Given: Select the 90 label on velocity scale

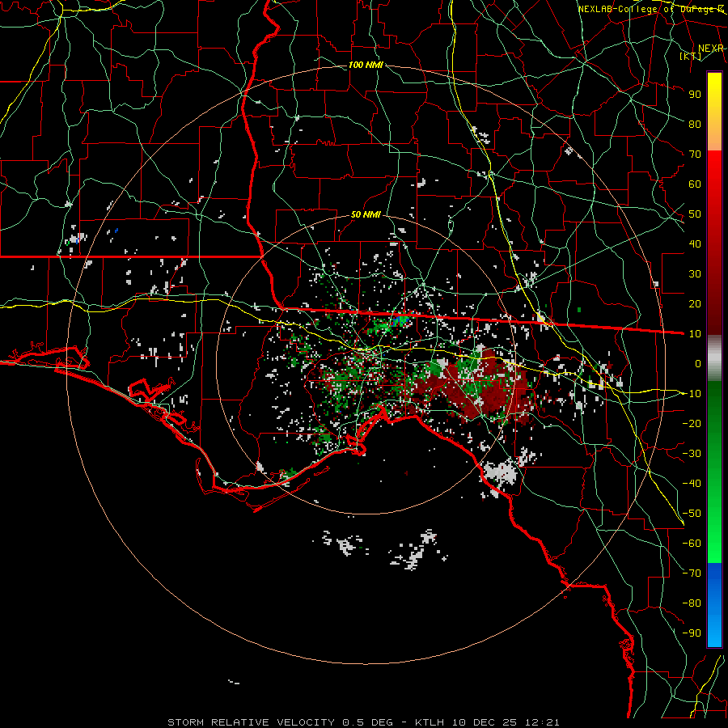Looking at the screenshot, I should tap(695, 95).
